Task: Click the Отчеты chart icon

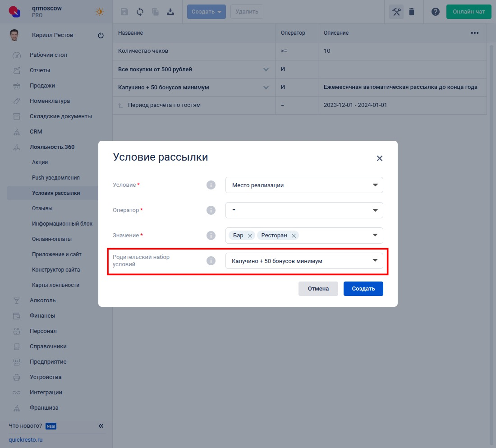Action: click(x=16, y=70)
